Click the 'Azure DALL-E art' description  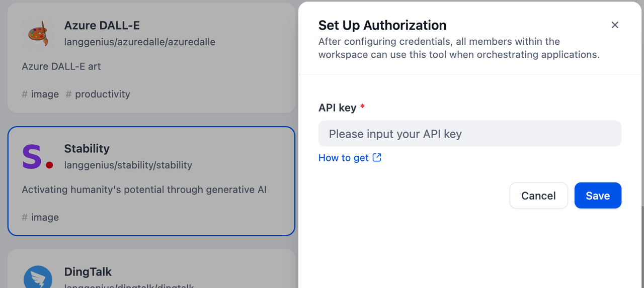61,66
